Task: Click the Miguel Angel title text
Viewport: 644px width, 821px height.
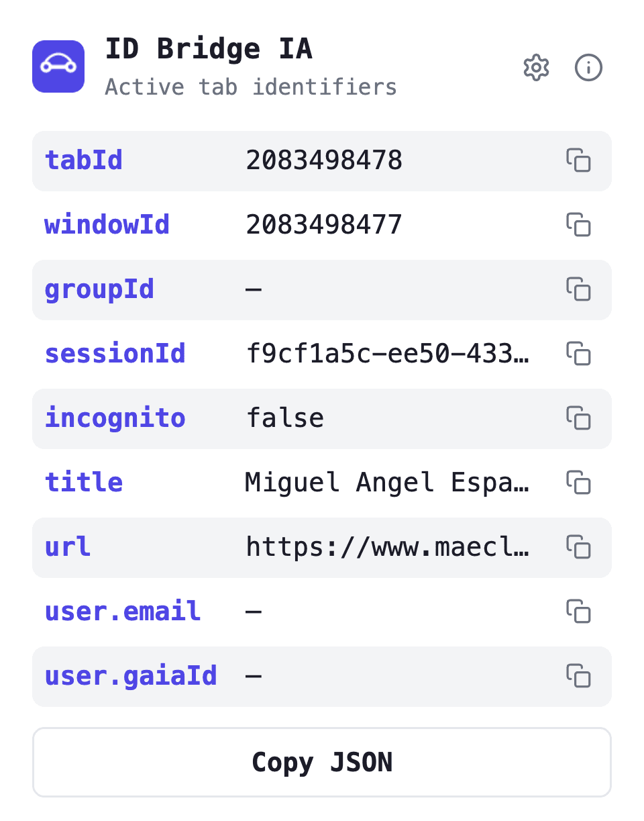Action: pyautogui.click(x=388, y=483)
